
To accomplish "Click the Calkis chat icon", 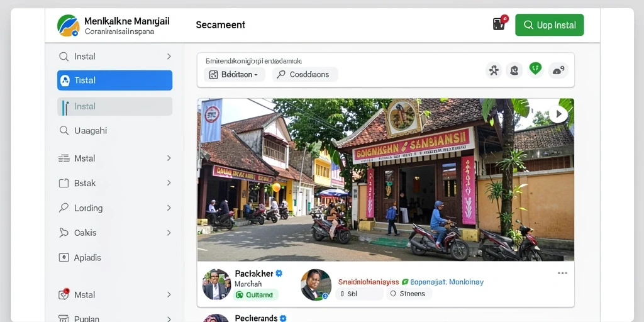I will pos(64,233).
